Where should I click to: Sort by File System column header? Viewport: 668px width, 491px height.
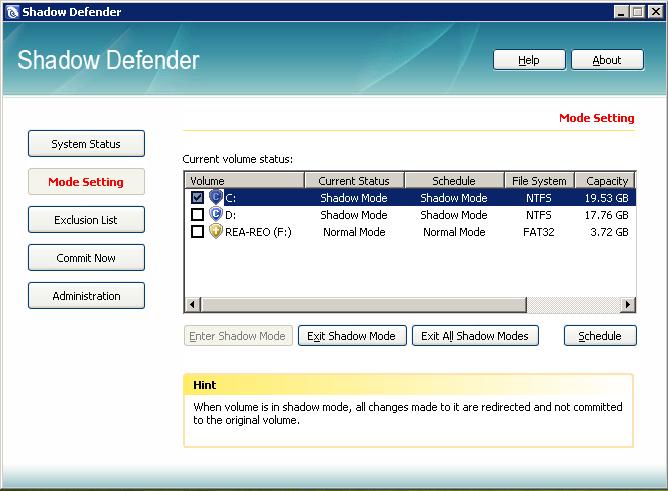[x=539, y=181]
